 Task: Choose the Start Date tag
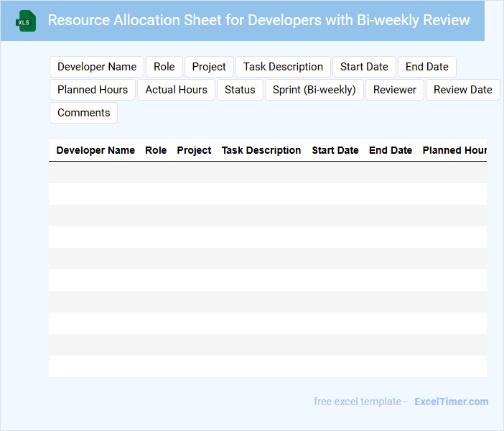click(364, 67)
